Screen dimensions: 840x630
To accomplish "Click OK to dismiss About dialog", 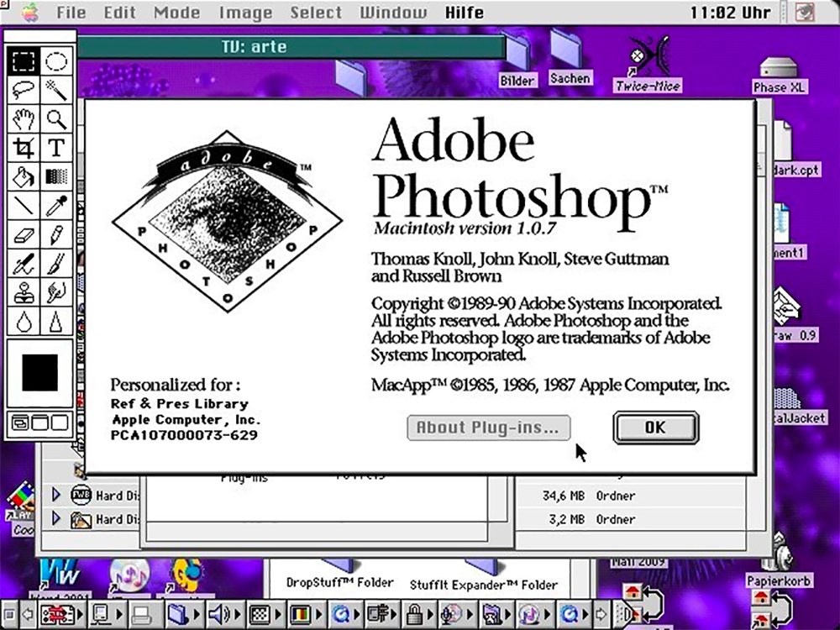I will pos(656,428).
